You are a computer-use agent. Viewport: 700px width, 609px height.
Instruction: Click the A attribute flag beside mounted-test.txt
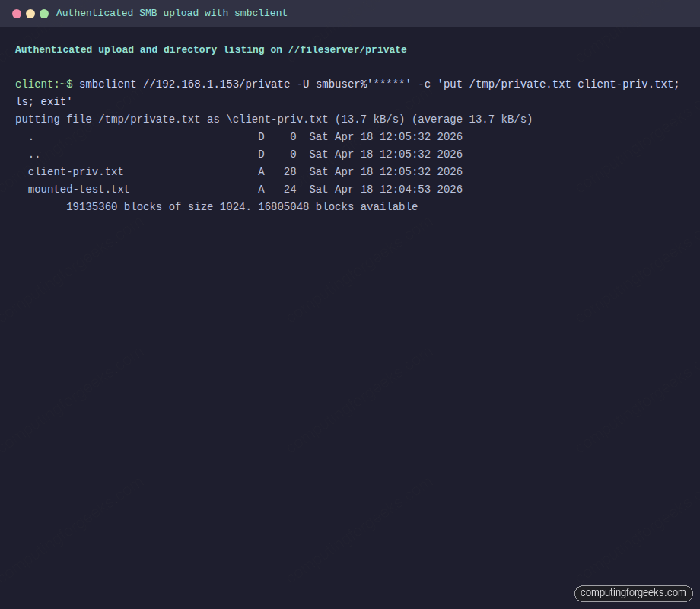261,189
